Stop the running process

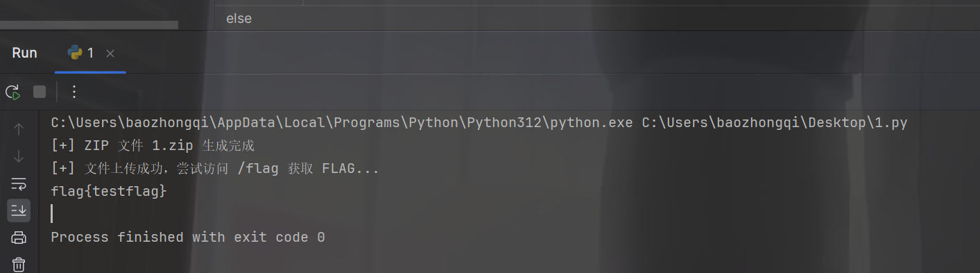point(40,92)
